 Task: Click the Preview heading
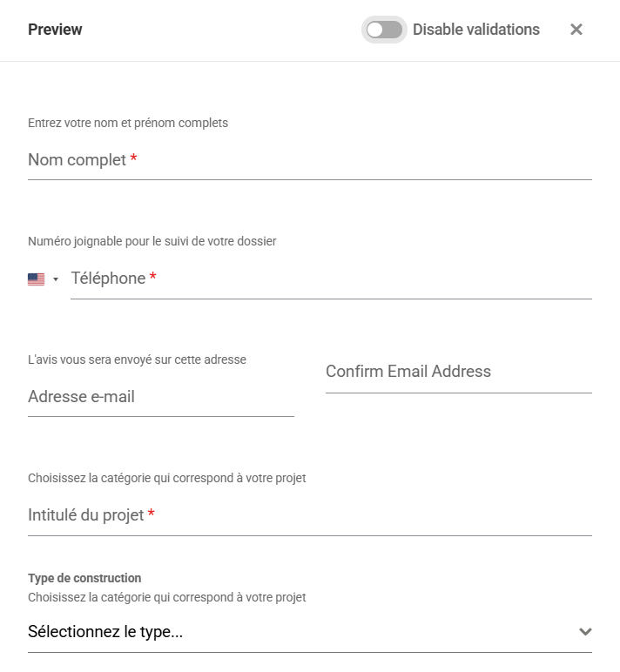pos(55,30)
